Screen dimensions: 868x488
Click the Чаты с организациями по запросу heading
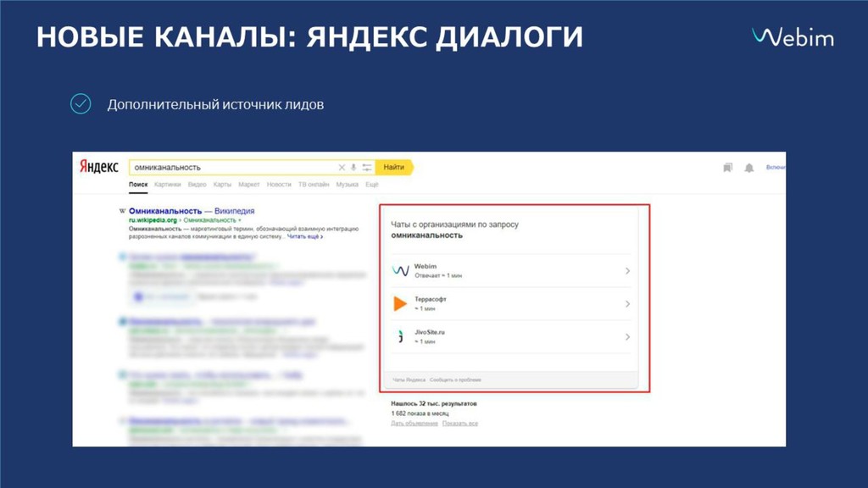454,225
